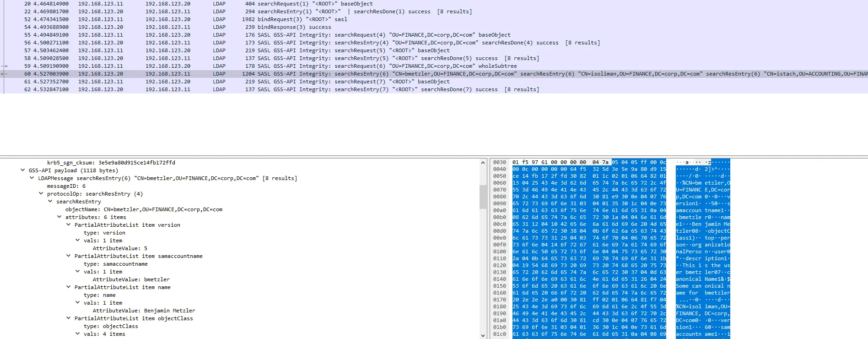Collapse vals: 1 item under type: samaccountname
This screenshot has width=868, height=339.
click(78, 272)
